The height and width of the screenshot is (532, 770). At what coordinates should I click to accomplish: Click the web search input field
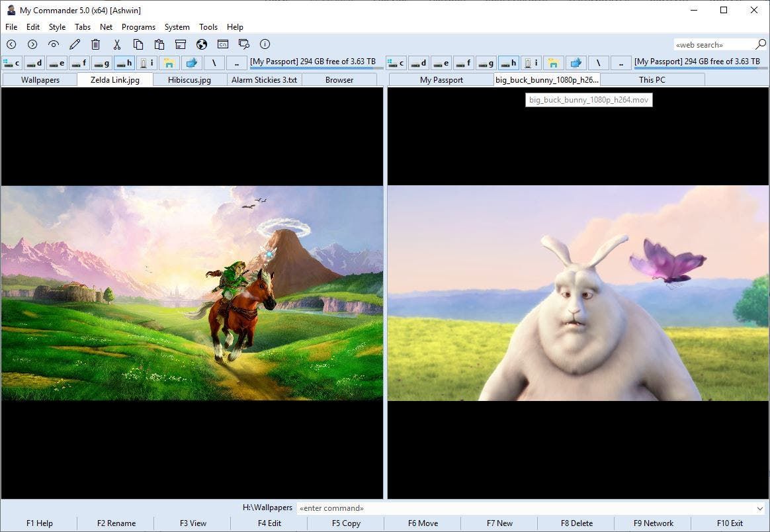coord(714,45)
